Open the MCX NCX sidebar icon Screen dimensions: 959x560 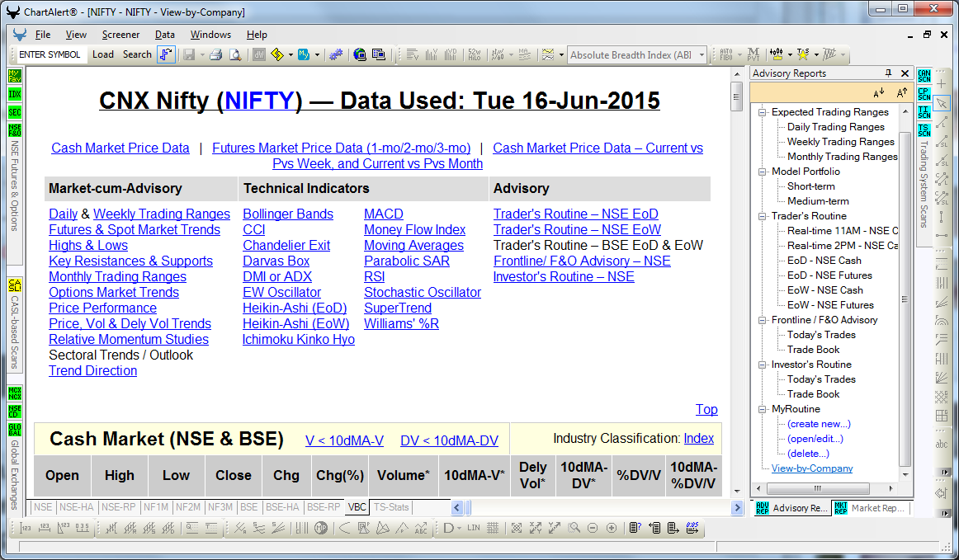pyautogui.click(x=15, y=393)
